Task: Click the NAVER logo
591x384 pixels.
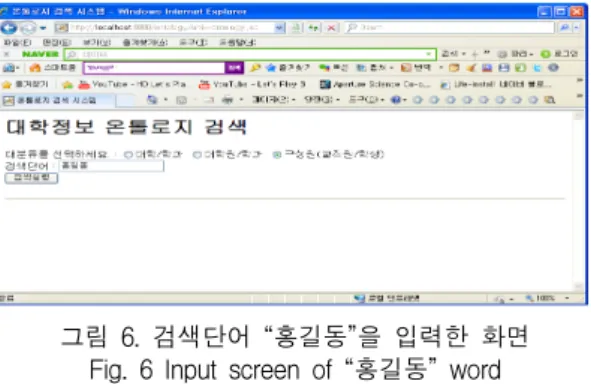Action: [x=40, y=54]
